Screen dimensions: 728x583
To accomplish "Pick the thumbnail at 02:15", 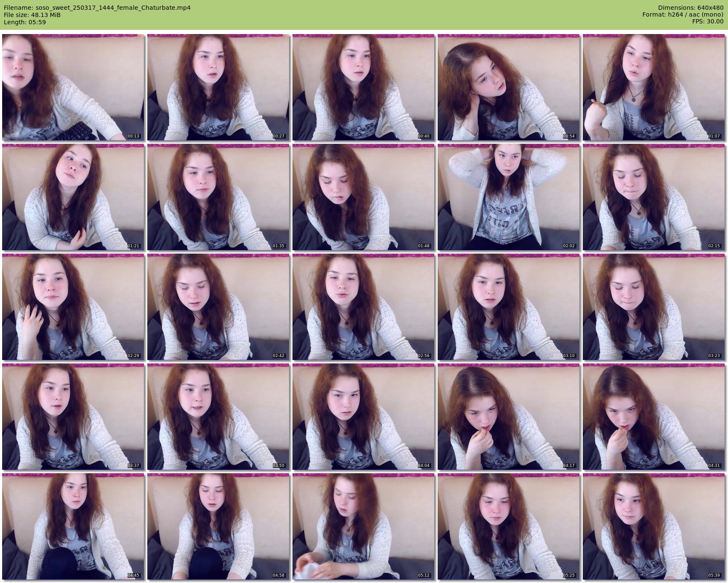I will tap(654, 197).
